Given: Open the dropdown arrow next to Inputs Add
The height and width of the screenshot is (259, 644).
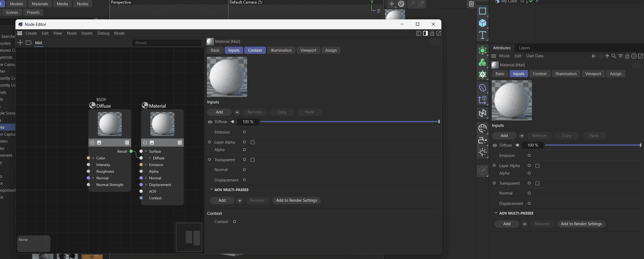Looking at the screenshot, I should click(x=237, y=113).
